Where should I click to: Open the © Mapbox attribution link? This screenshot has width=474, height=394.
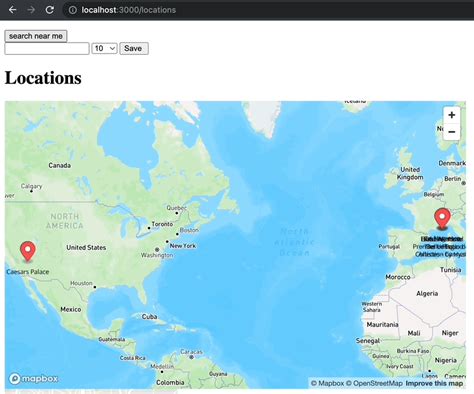(327, 383)
